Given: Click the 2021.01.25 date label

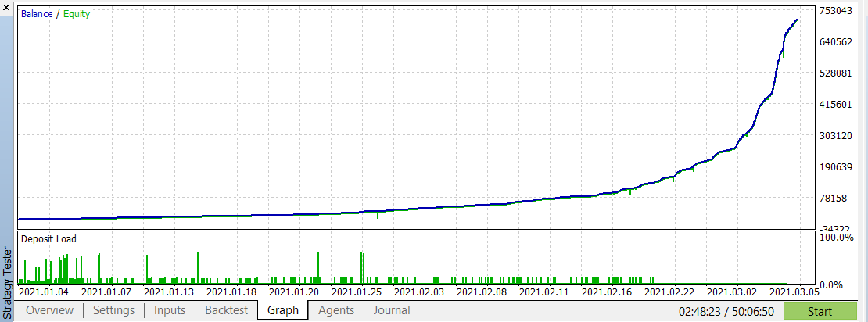Looking at the screenshot, I should 356,292.
